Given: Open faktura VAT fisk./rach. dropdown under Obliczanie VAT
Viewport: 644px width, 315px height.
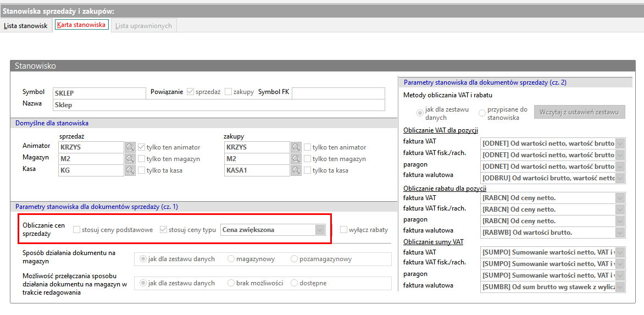Looking at the screenshot, I should tap(620, 155).
